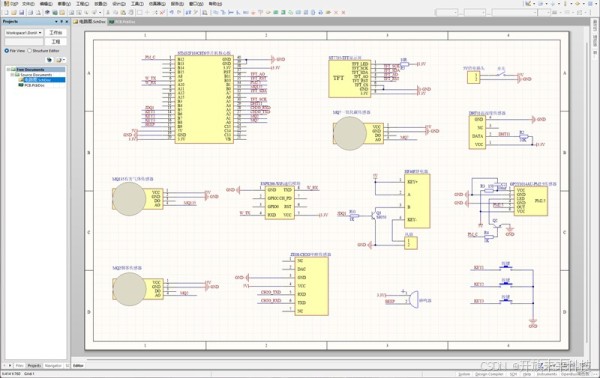The width and height of the screenshot is (600, 378).
Task: Click the refresh icon in Projects panel
Action: [49, 60]
